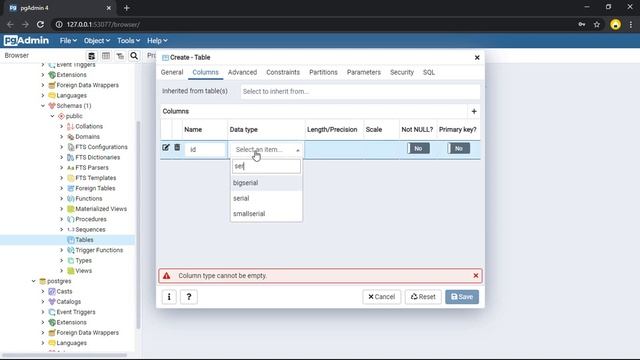Collapse the public schema node
640x360 pixels.
click(x=52, y=116)
